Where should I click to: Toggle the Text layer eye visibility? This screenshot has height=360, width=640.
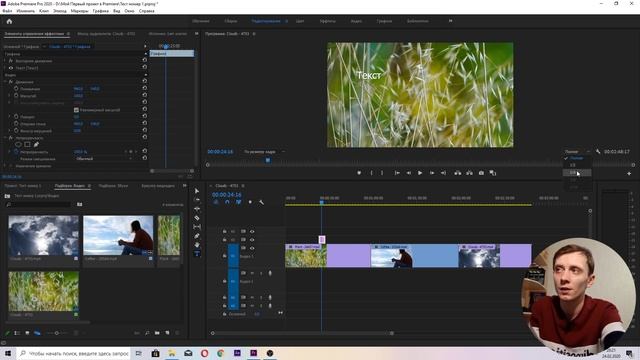pos(11,68)
